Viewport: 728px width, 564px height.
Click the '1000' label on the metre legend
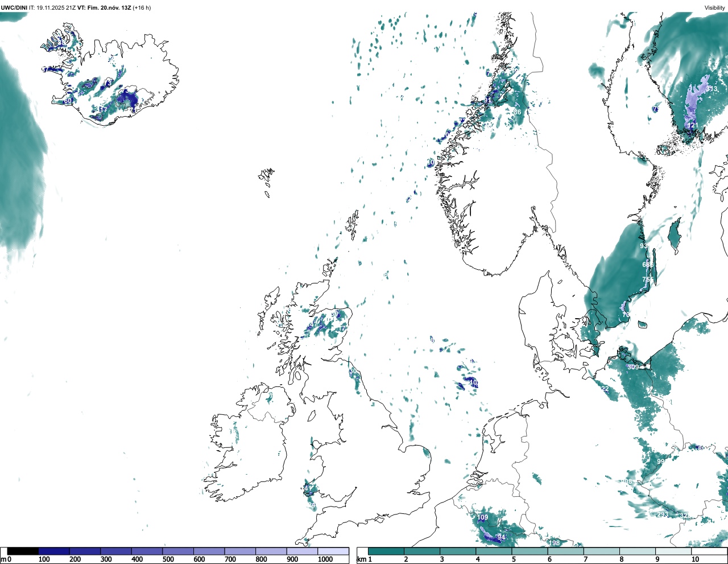[x=325, y=559]
